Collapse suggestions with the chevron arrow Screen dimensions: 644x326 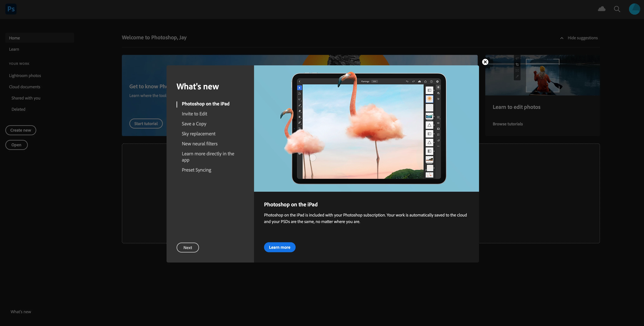pos(562,38)
